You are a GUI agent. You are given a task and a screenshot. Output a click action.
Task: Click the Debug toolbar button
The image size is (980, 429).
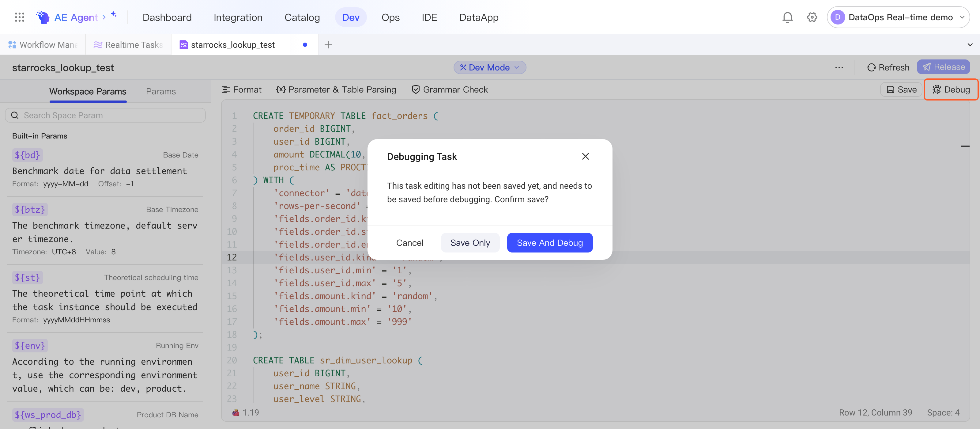[x=951, y=89]
